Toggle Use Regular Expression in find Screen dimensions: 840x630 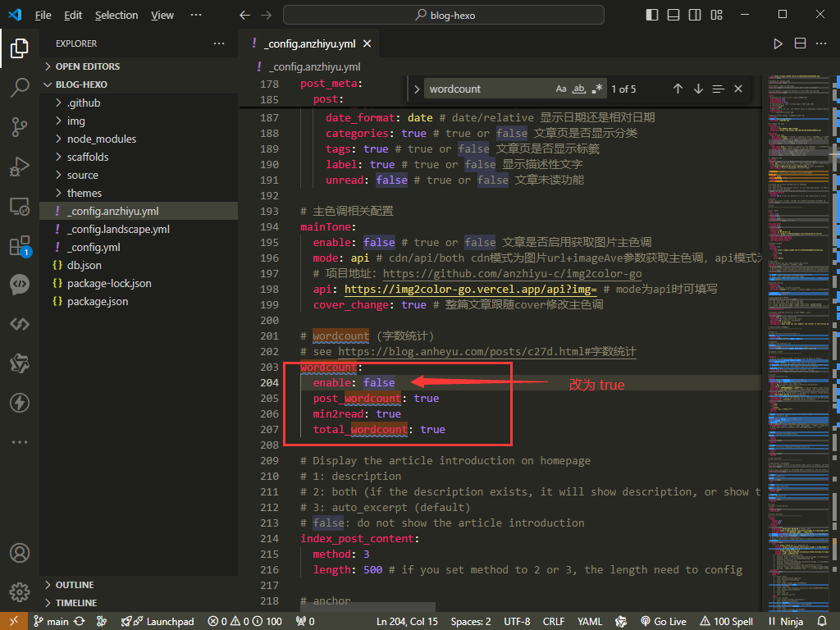pos(597,89)
